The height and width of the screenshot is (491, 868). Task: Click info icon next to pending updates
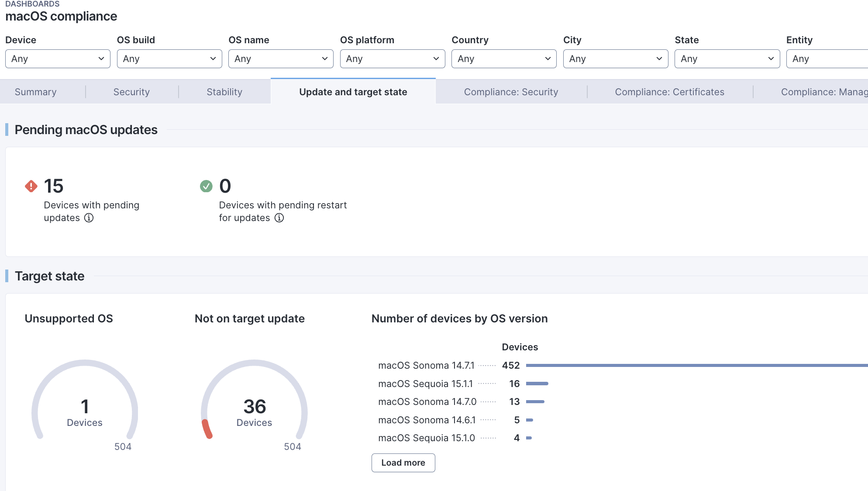point(89,218)
